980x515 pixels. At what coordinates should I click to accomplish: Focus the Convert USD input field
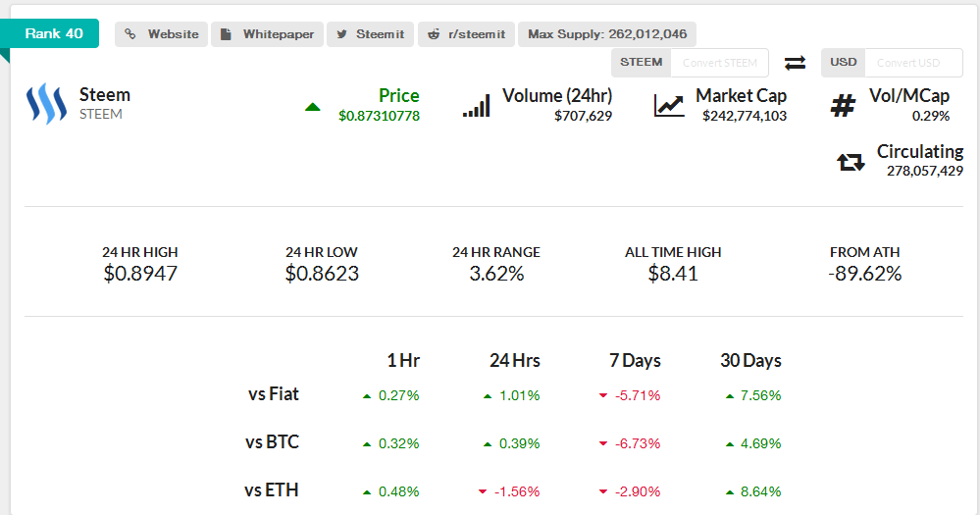tap(912, 63)
